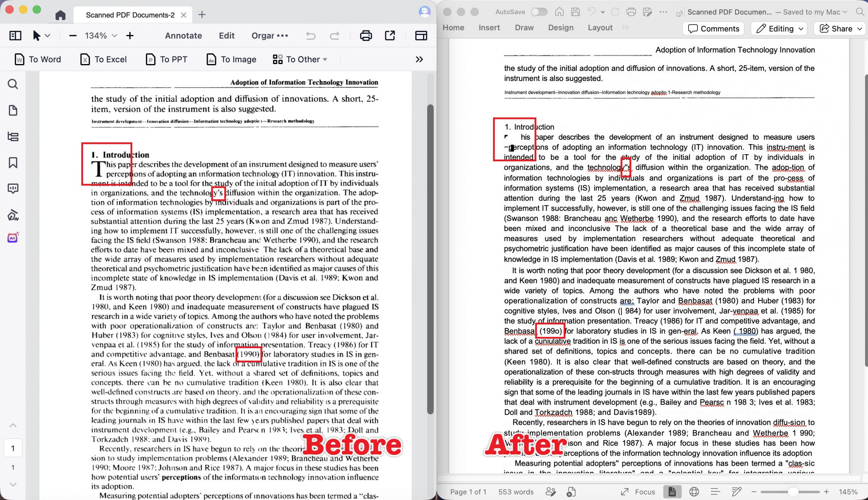Close the Scanned PDF Documents-2 tab
Screen dimensions: 868x500
(x=184, y=15)
